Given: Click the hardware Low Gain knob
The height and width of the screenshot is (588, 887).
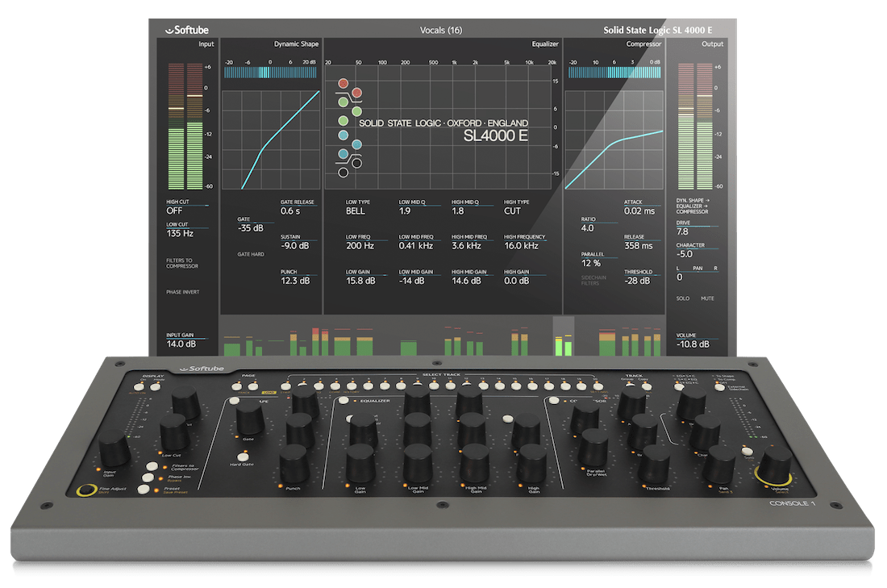Looking at the screenshot, I should (x=360, y=464).
